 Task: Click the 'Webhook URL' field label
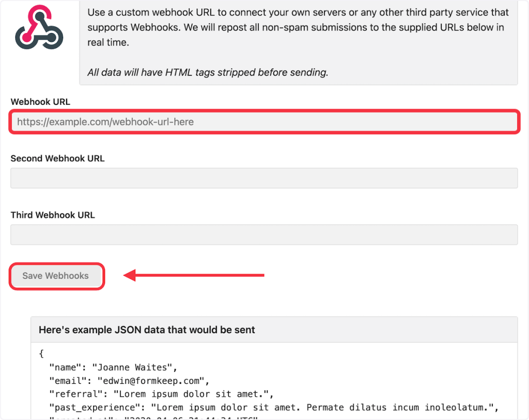pos(40,102)
